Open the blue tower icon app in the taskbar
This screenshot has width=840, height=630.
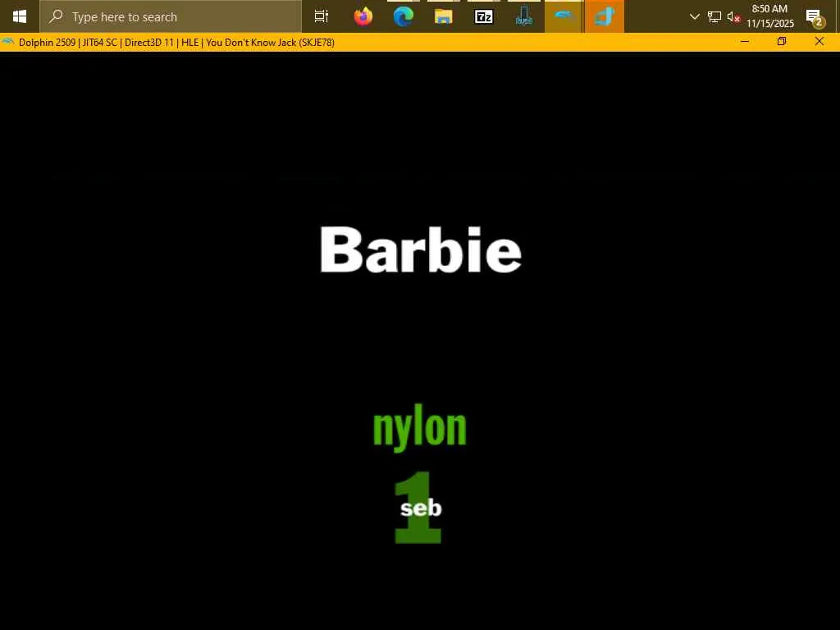[x=524, y=16]
